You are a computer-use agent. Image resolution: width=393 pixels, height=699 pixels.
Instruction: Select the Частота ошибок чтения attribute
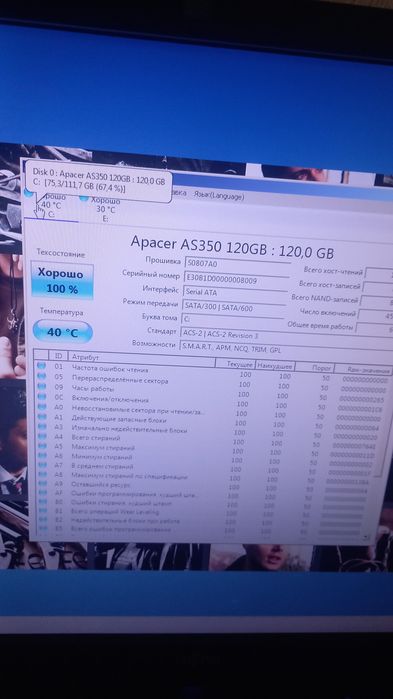(x=110, y=370)
